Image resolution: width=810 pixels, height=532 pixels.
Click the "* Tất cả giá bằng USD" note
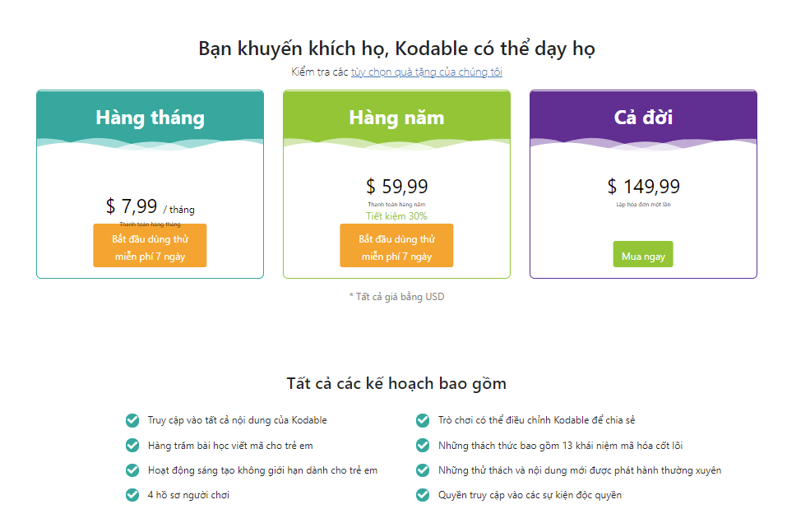pyautogui.click(x=396, y=296)
